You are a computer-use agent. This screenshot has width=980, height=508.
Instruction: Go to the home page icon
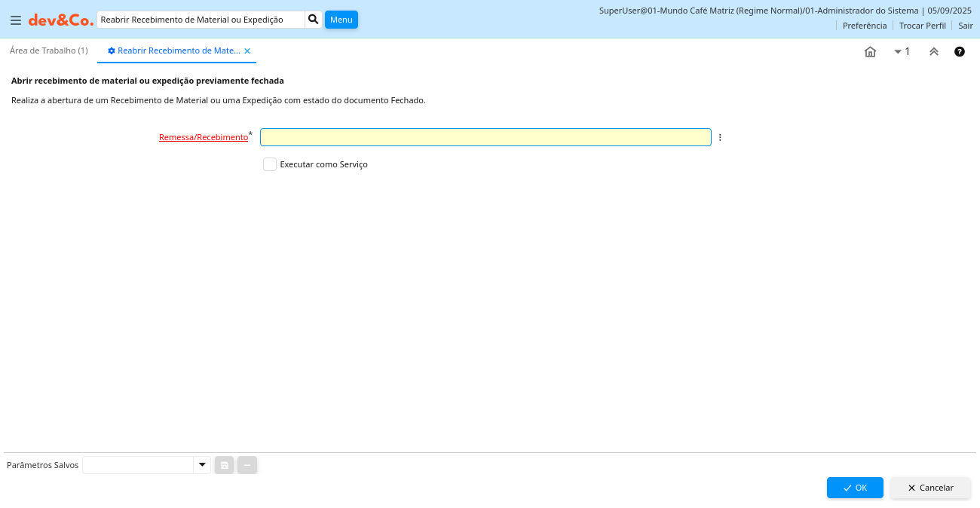click(870, 52)
